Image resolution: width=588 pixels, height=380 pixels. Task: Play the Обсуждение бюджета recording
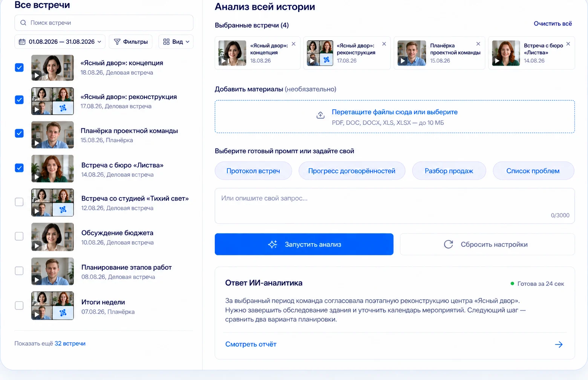coord(37,246)
